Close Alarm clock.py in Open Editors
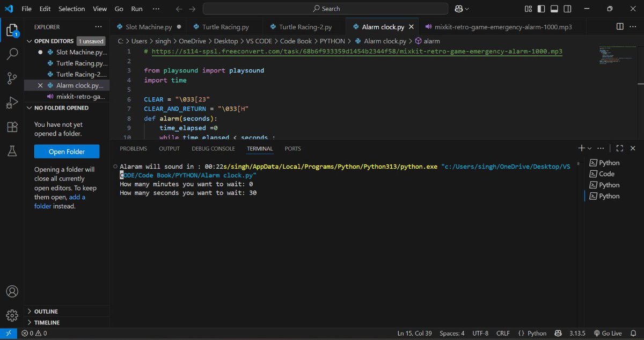This screenshot has width=644, height=340. (x=40, y=85)
